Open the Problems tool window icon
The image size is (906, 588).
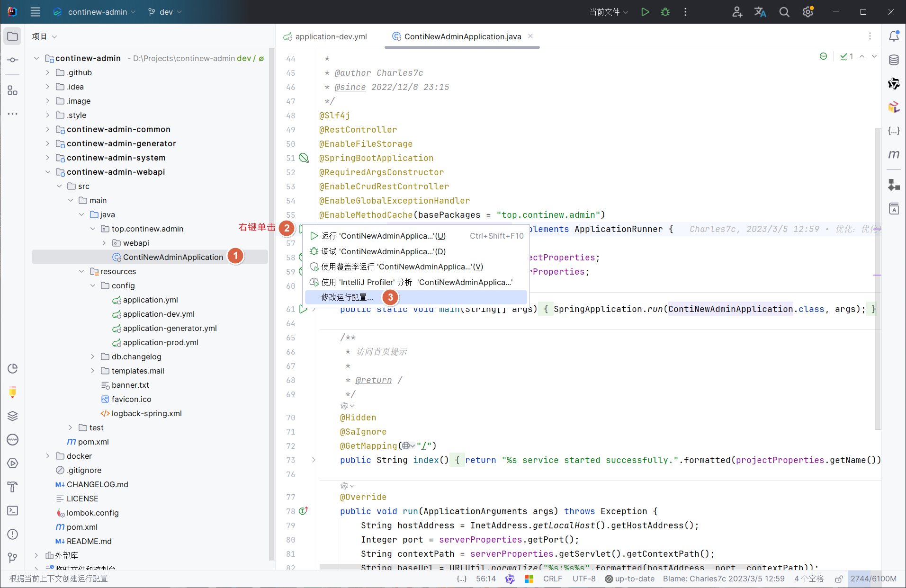coord(13,534)
